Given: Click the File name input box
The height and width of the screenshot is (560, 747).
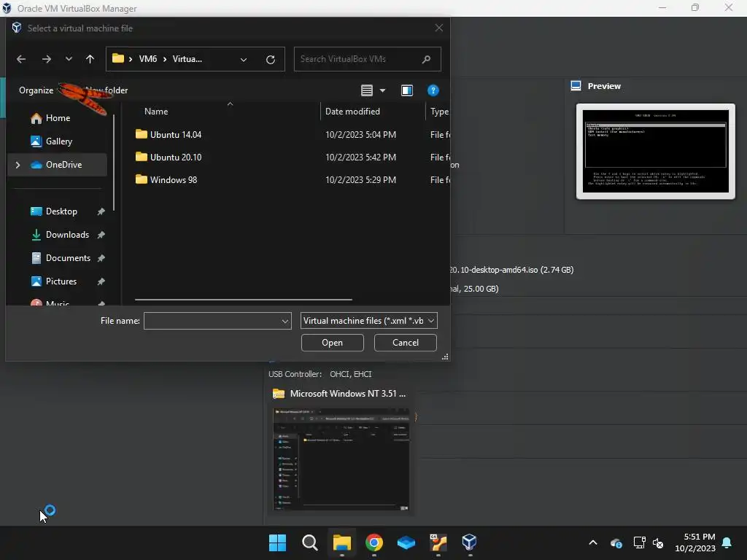Looking at the screenshot, I should pos(212,321).
